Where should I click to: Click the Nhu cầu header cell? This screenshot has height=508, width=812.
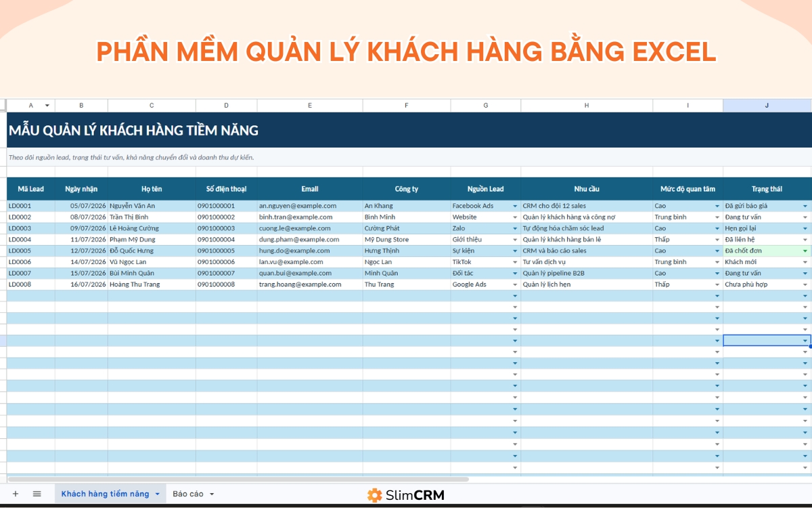(587, 189)
